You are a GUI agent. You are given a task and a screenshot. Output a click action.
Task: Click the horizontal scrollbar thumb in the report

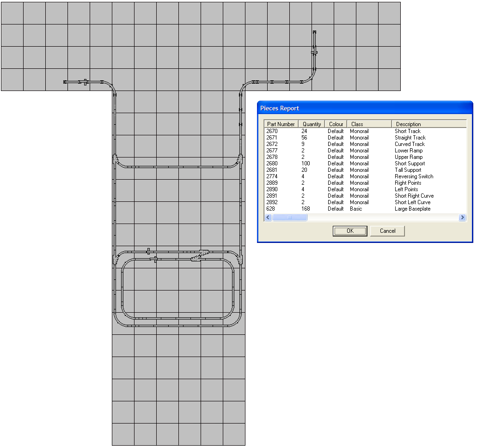290,218
